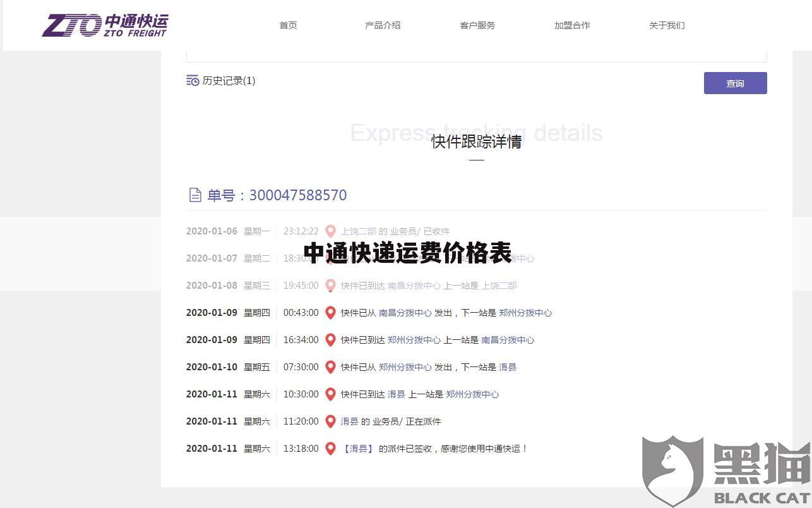Open the 客户服务 menu item
Image resolution: width=812 pixels, height=508 pixels.
477,25
